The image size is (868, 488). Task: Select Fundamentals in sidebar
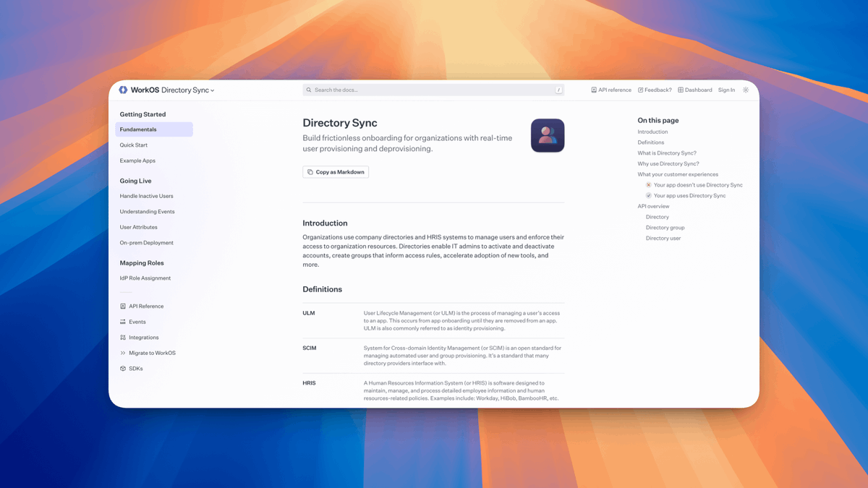154,129
